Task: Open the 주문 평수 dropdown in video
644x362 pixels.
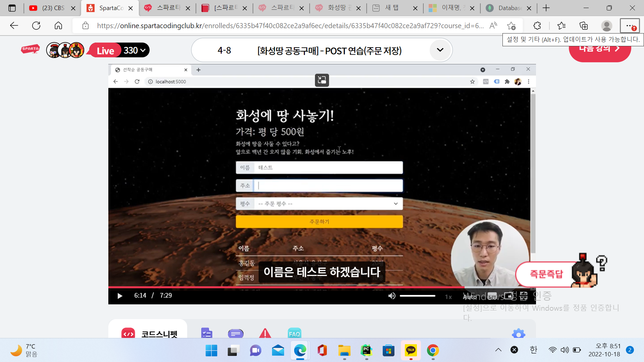Action: pyautogui.click(x=328, y=204)
